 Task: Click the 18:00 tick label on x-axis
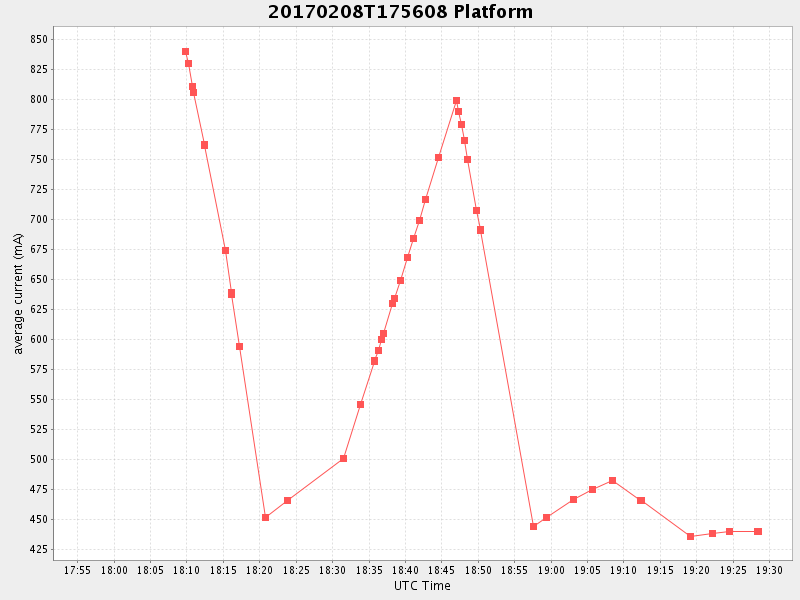[114, 570]
